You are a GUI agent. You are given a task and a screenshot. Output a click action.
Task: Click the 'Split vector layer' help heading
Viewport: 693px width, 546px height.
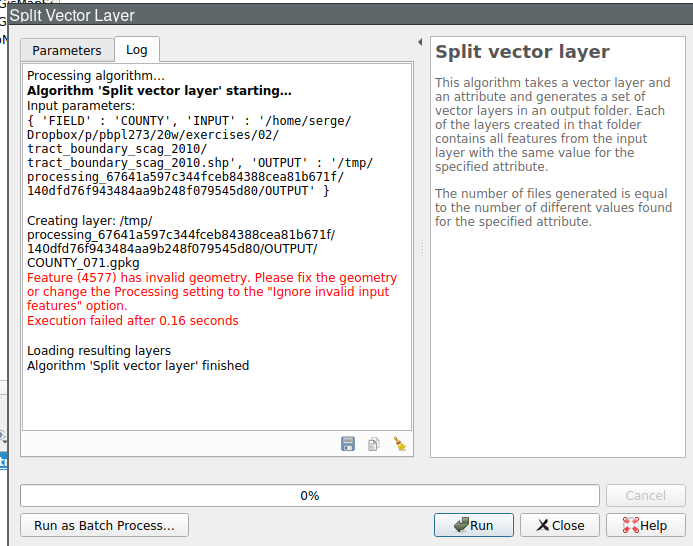click(x=522, y=52)
